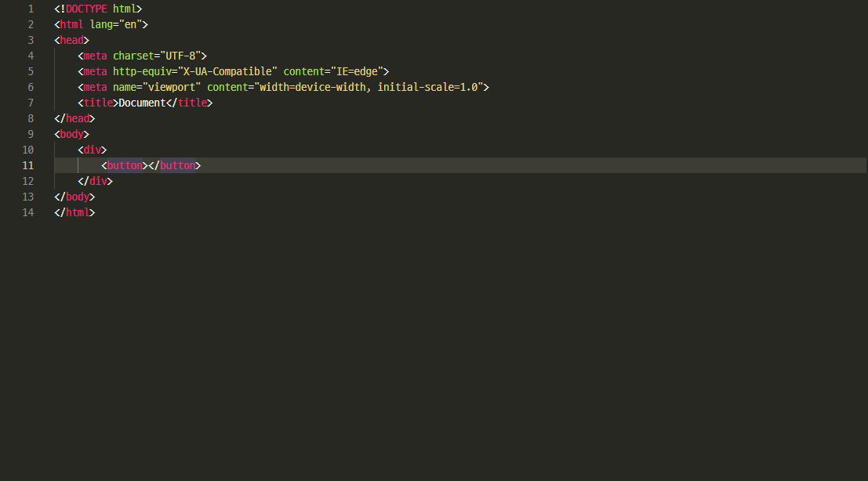Click the "width=device-width, initial-scale=1.0" string

point(369,88)
